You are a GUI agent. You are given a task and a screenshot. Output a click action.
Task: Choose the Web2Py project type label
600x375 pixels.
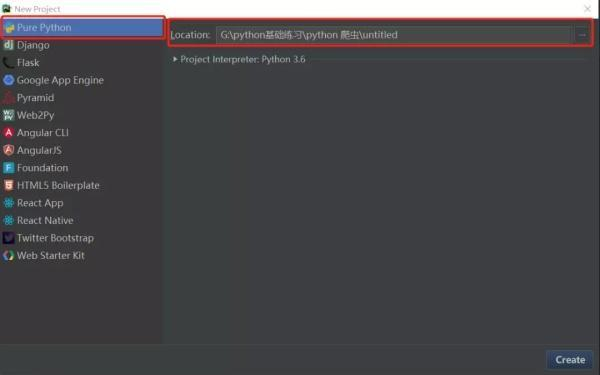tap(36, 116)
